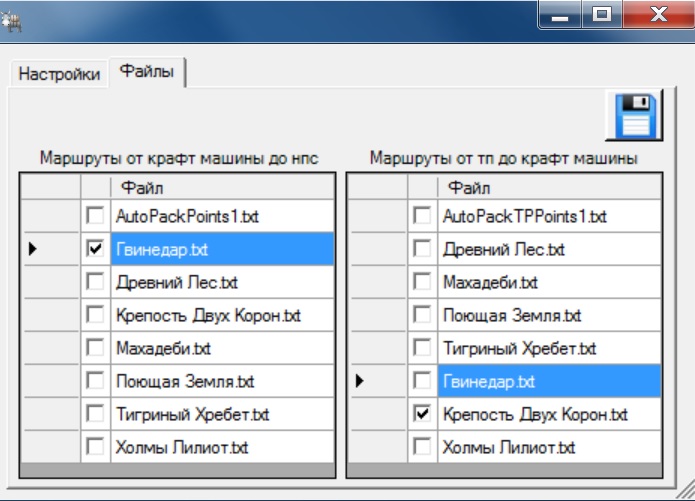
Task: Toggle the Тигриный Хребет.txt checkbox in the right list
Action: tap(423, 348)
